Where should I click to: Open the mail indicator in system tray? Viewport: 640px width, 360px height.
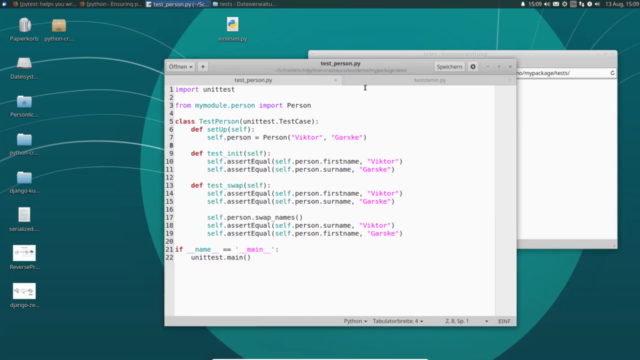(x=556, y=4)
